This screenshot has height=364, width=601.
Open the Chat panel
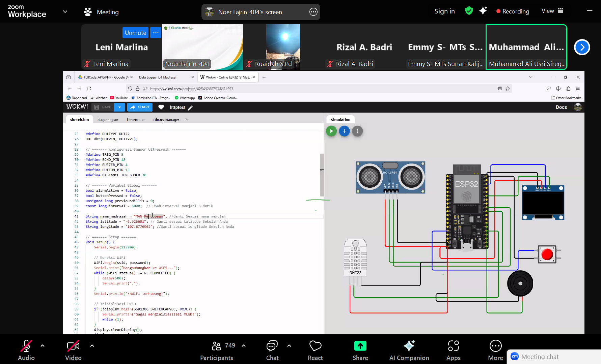(272, 346)
